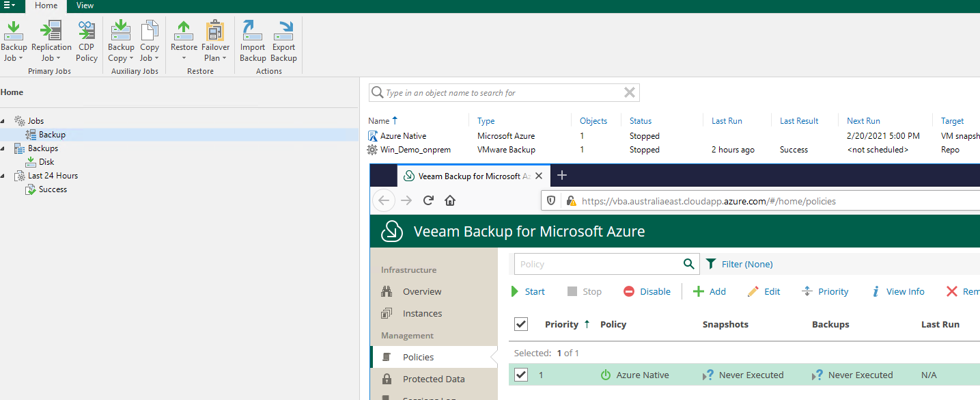The height and width of the screenshot is (400, 980).
Task: Select the Win_Demo_onprem job row
Action: 415,150
